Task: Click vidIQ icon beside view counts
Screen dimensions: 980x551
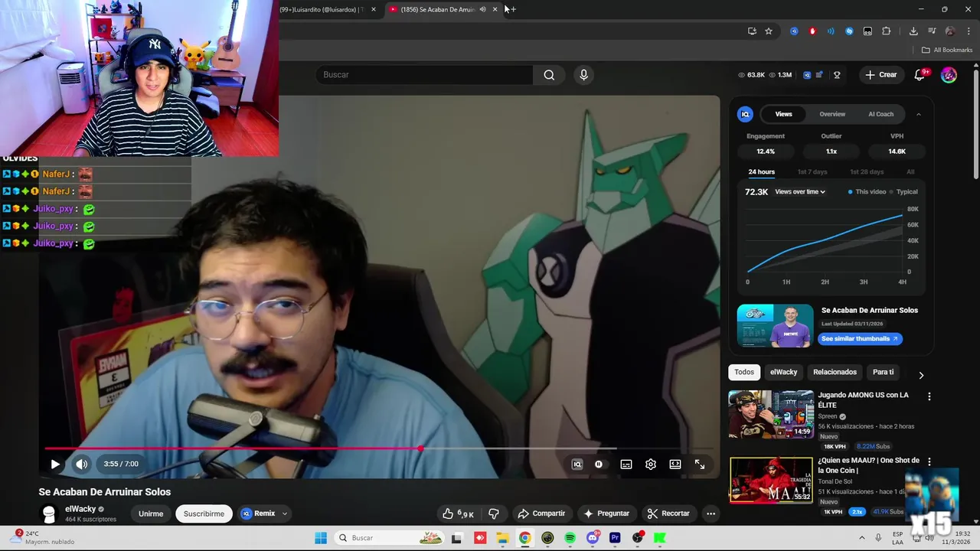Action: [x=807, y=75]
